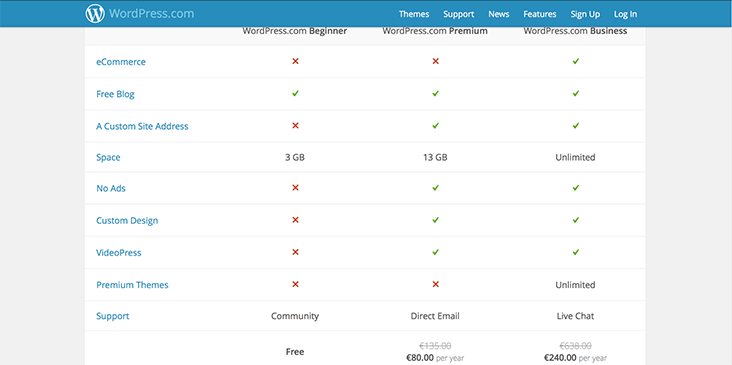Click the red X for eCommerce under Beginner
The height and width of the screenshot is (365, 732).
[295, 61]
